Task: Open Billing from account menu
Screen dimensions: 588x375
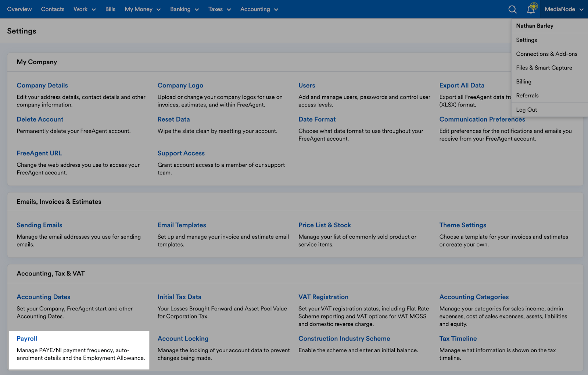Action: click(524, 82)
